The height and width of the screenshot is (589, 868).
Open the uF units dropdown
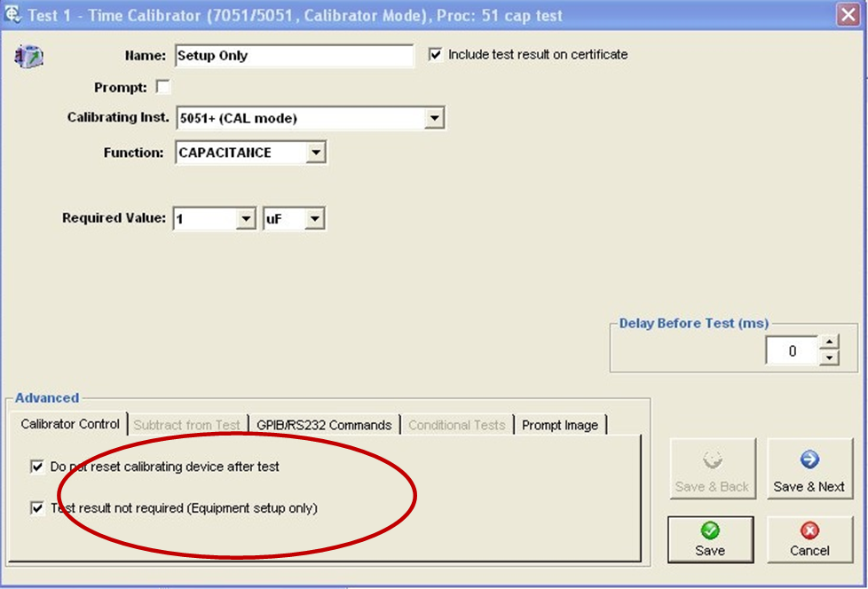pyautogui.click(x=314, y=219)
